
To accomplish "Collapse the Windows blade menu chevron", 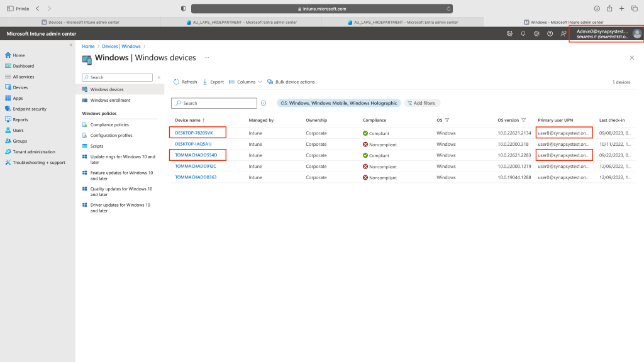I will coord(158,77).
